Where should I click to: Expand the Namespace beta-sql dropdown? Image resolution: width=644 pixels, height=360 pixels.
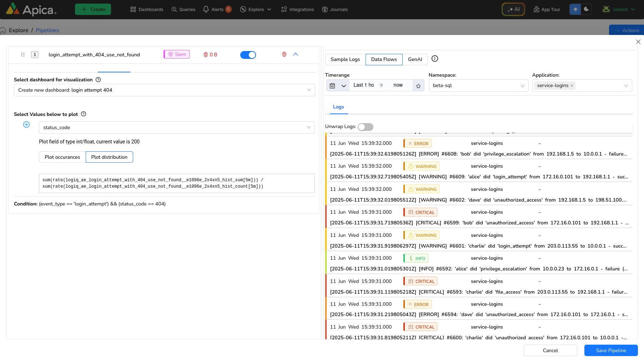478,86
